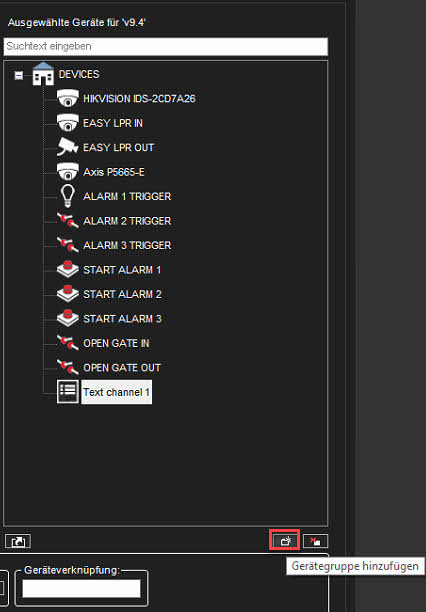
Task: Focus the Suchtext eingeben search field
Action: coord(166,46)
